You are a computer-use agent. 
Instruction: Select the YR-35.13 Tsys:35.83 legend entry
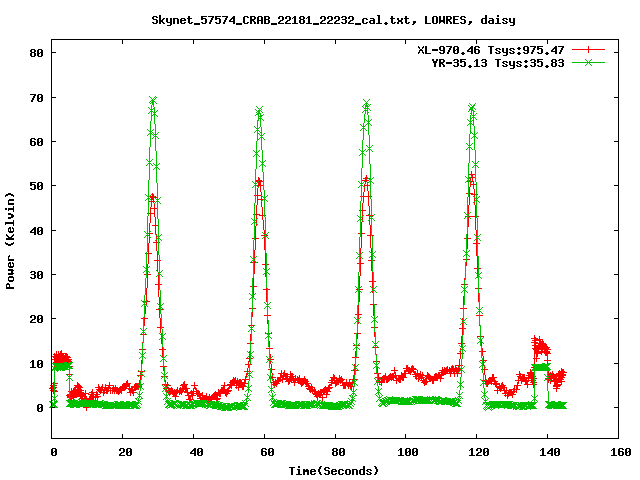point(498,63)
